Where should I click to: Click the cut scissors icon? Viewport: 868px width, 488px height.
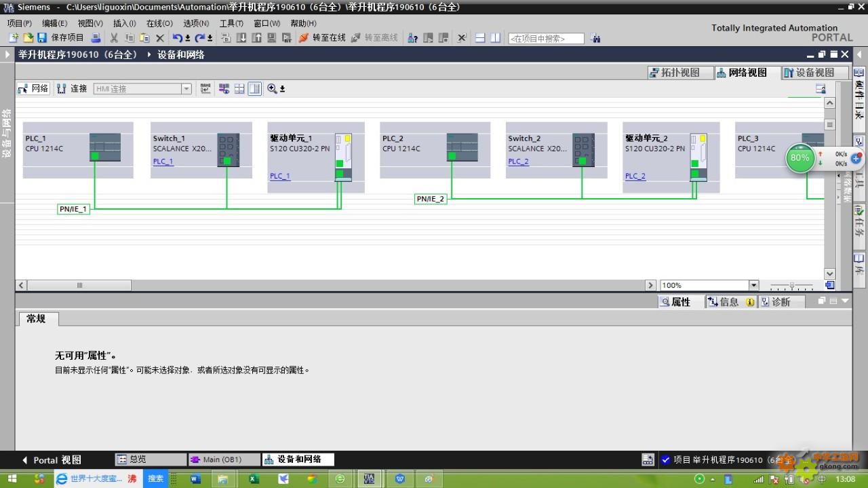(114, 38)
